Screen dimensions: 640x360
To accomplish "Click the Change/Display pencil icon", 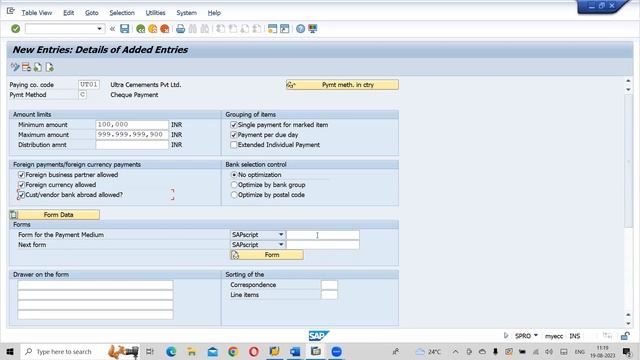I will 15,67.
